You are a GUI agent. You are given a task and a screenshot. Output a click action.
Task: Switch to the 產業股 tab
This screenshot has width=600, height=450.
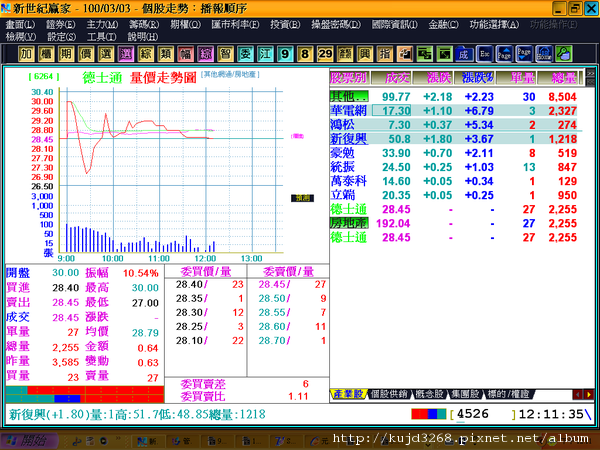click(348, 394)
